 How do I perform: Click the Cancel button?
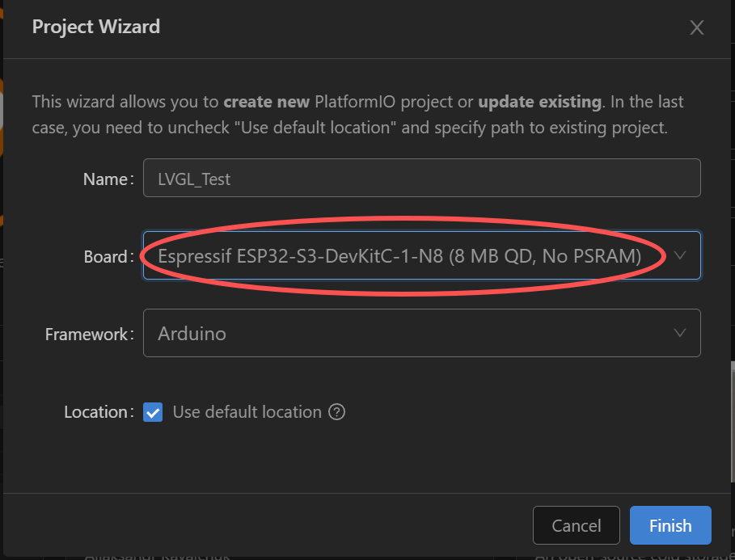(x=576, y=525)
